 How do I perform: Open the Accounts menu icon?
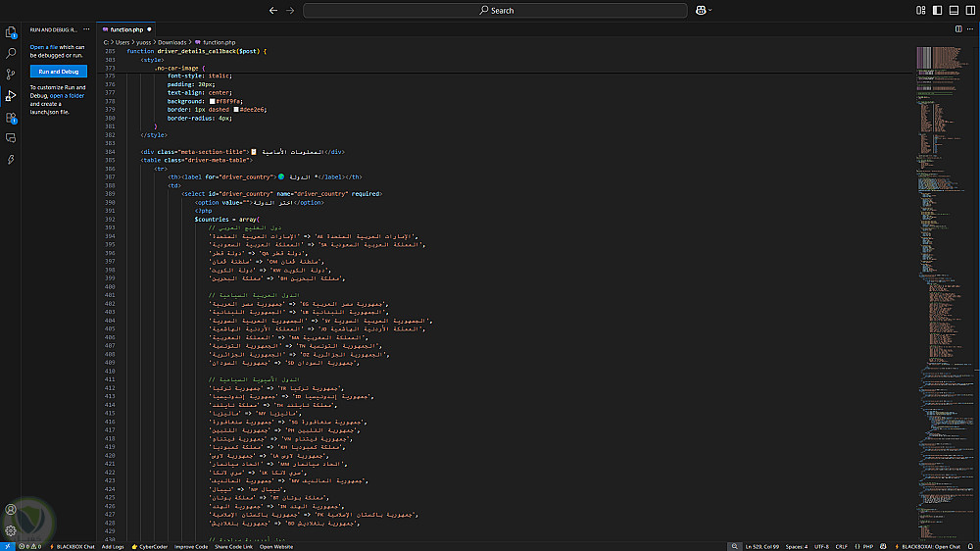(x=11, y=510)
